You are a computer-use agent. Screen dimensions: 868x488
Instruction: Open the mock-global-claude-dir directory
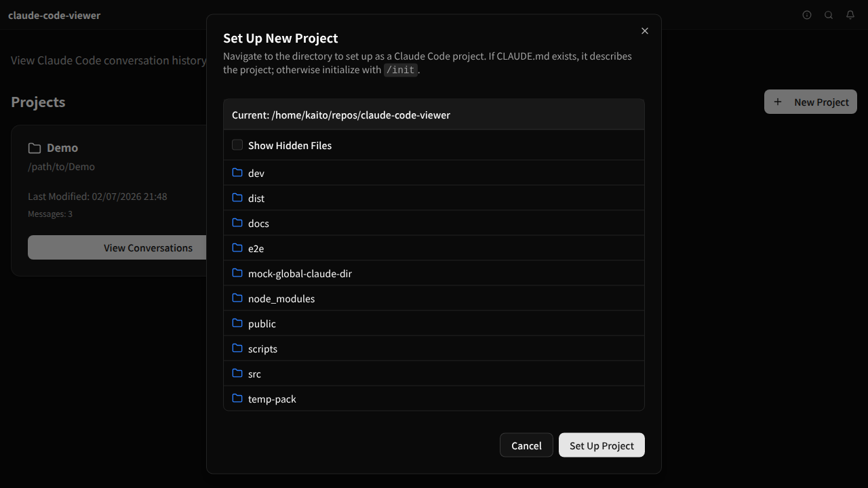click(x=300, y=273)
